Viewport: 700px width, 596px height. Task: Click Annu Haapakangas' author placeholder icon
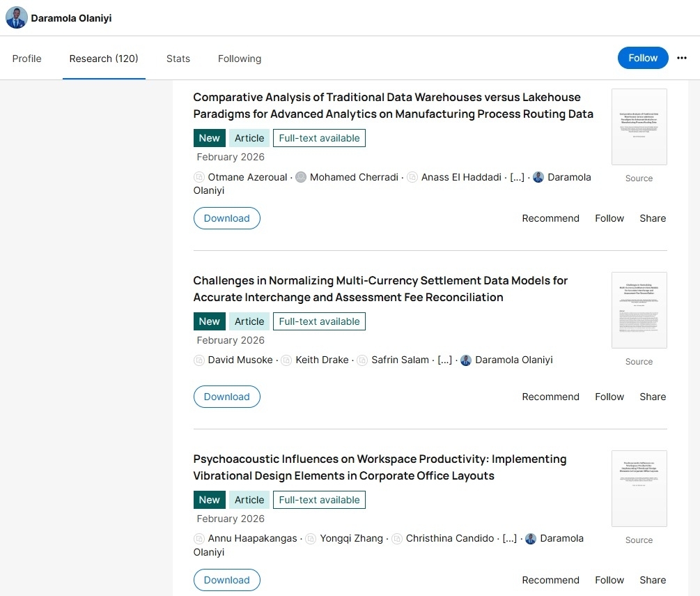pos(199,539)
